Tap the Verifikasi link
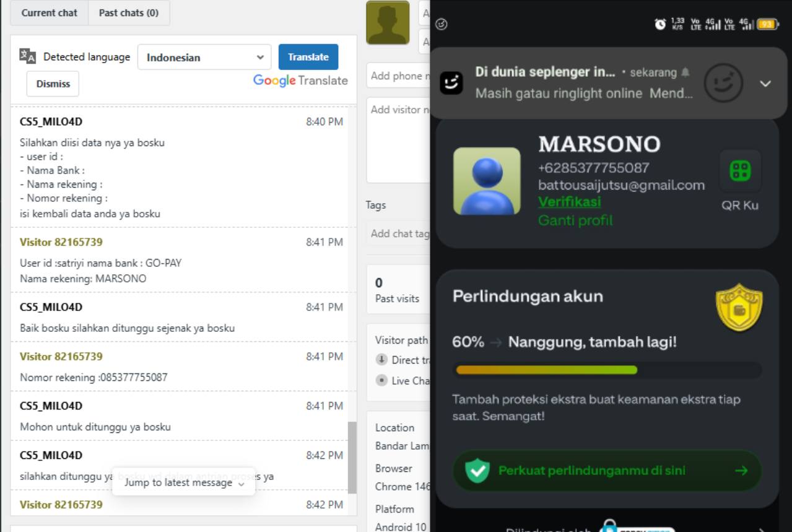The width and height of the screenshot is (792, 532). click(x=570, y=201)
